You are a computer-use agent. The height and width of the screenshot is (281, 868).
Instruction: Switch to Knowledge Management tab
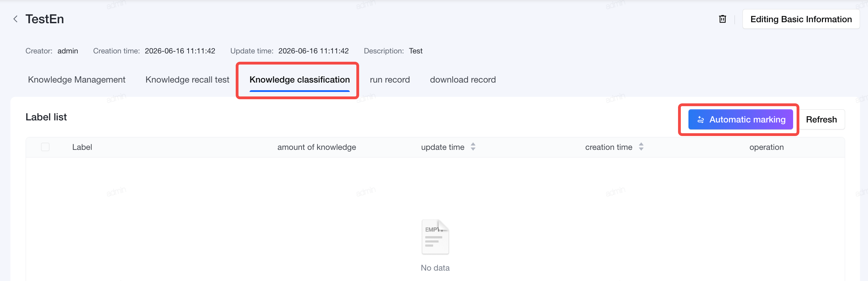coord(77,80)
